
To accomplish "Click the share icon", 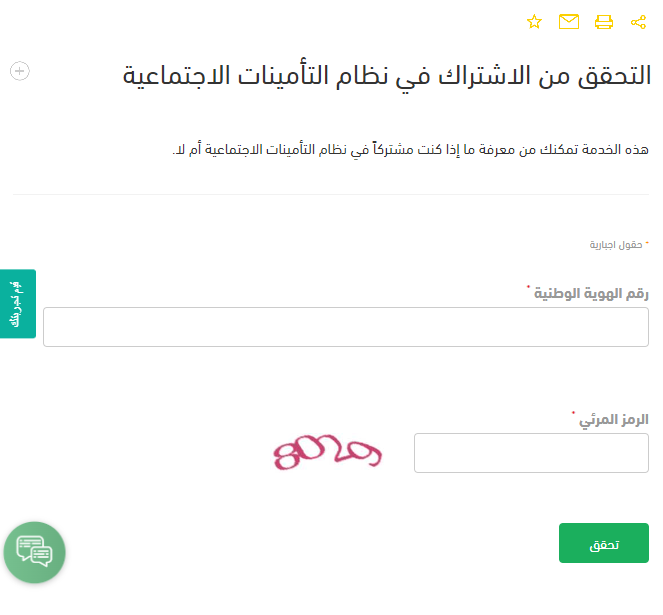I will [x=639, y=22].
